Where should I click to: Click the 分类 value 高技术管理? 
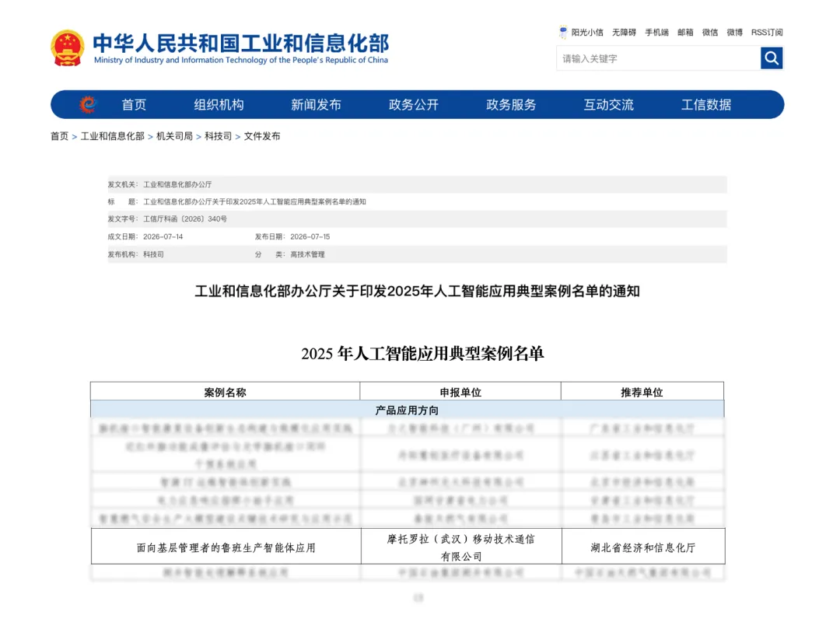tap(307, 254)
